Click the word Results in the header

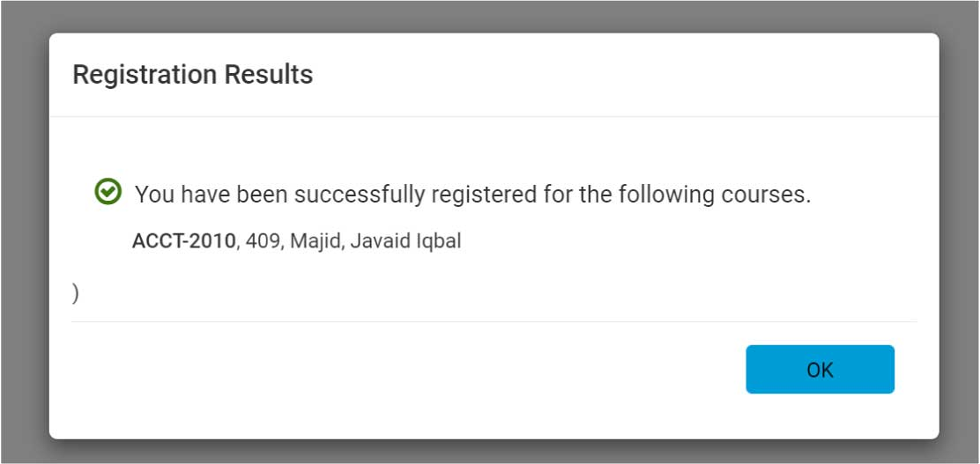point(269,74)
